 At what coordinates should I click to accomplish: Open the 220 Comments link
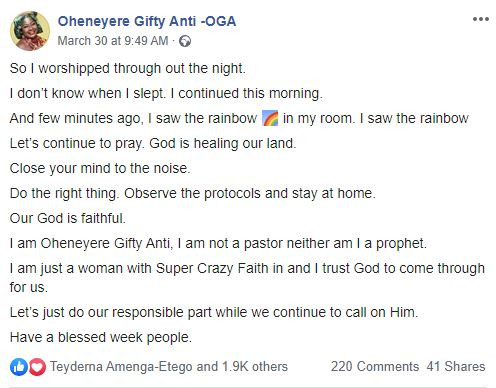click(x=375, y=366)
